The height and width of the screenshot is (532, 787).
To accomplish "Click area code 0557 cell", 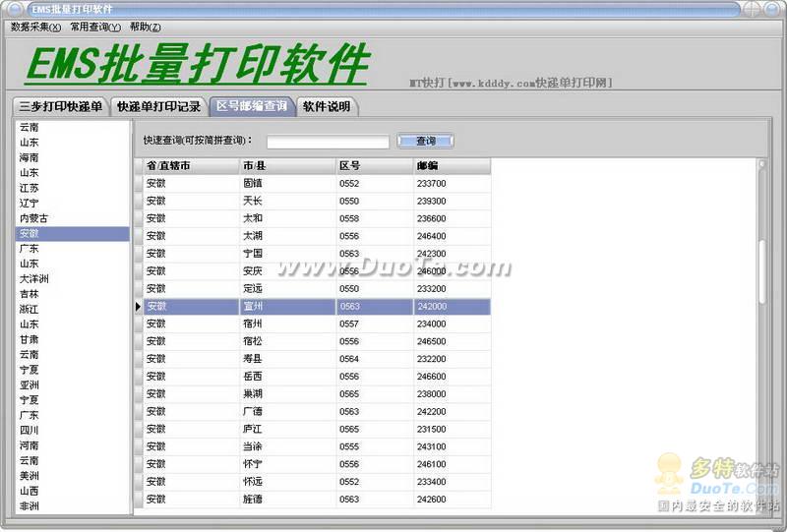I will point(375,324).
